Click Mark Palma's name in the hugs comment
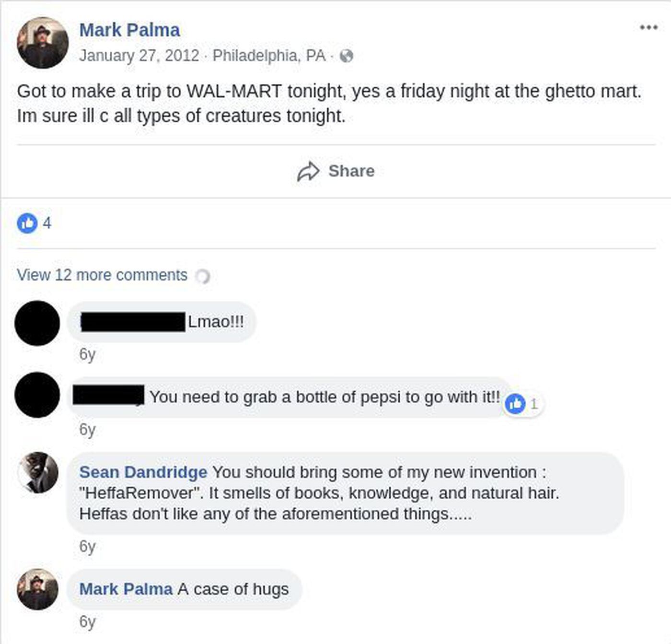 coord(126,589)
